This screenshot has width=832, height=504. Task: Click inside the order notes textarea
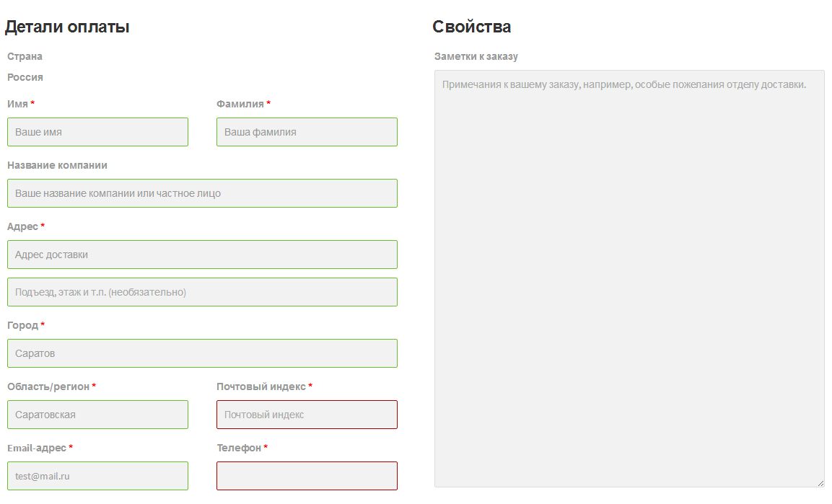click(629, 279)
